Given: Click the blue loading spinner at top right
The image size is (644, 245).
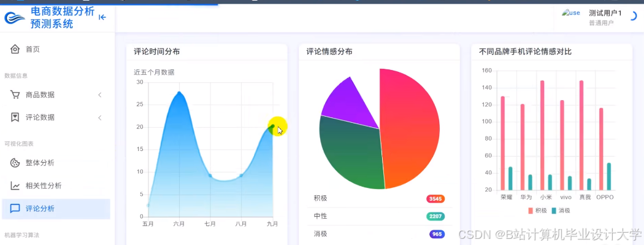Looking at the screenshot, I should click(634, 17).
